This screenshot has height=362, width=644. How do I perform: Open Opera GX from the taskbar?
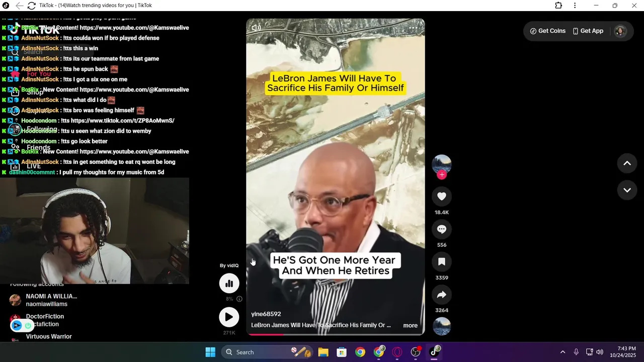[397, 352]
